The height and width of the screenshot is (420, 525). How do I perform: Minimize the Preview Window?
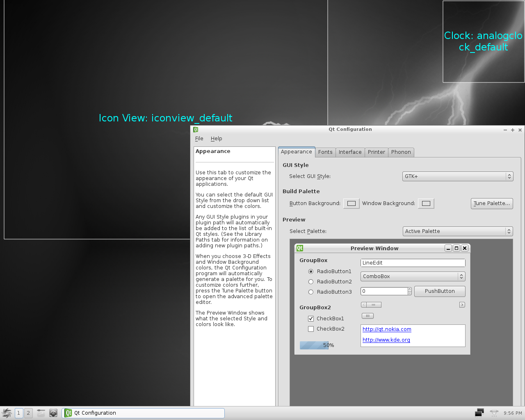(448, 248)
